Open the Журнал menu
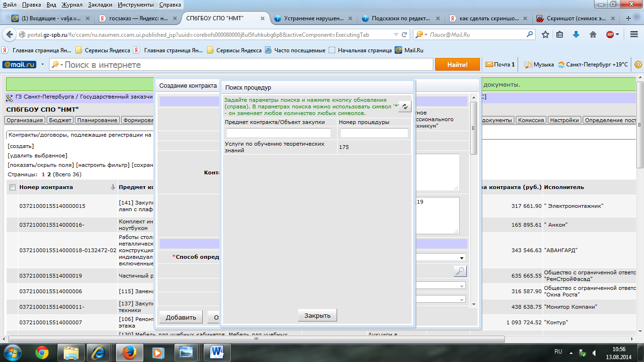The height and width of the screenshot is (362, 644). pyautogui.click(x=72, y=5)
